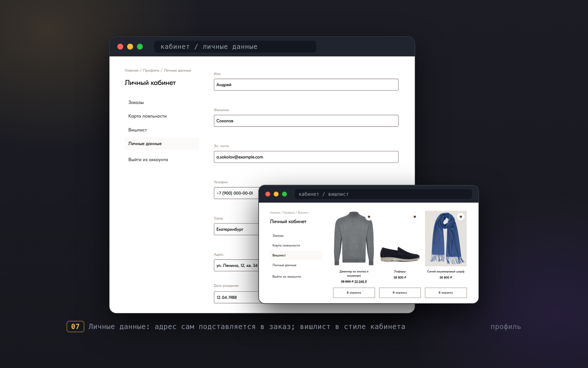Click Главная breadcrumb in the personal data window
The width and height of the screenshot is (588, 368).
[x=132, y=70]
